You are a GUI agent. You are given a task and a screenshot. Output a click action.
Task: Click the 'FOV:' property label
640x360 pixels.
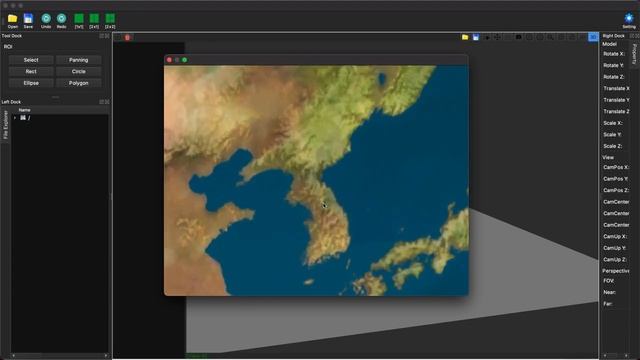tap(609, 281)
